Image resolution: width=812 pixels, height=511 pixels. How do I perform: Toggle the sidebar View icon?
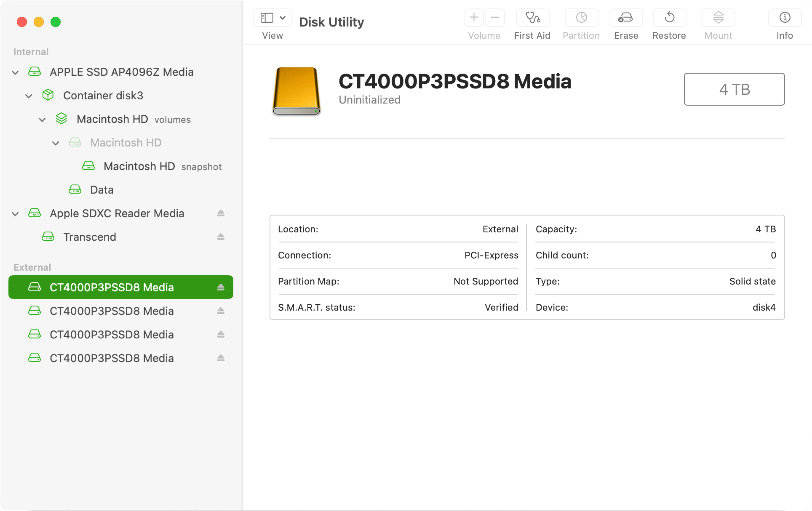(x=267, y=18)
